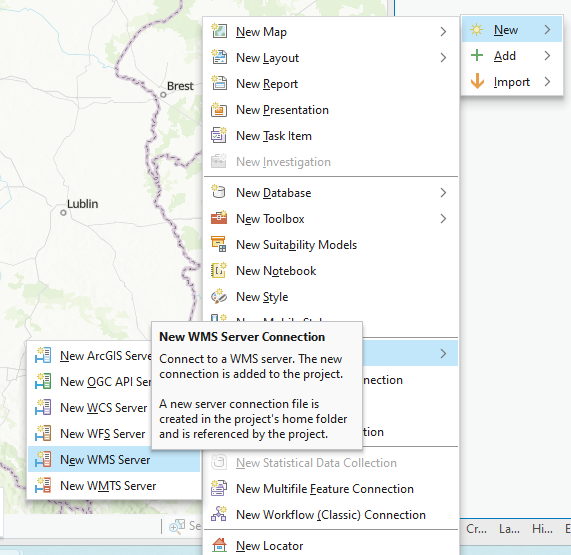Select New Locator entry
The width and height of the screenshot is (571, 555).
[331, 546]
